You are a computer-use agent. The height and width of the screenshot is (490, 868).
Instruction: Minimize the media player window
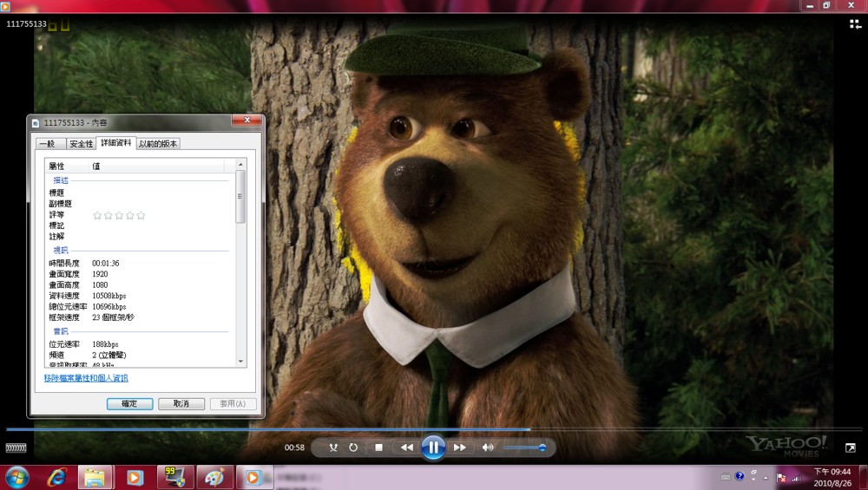coord(809,5)
